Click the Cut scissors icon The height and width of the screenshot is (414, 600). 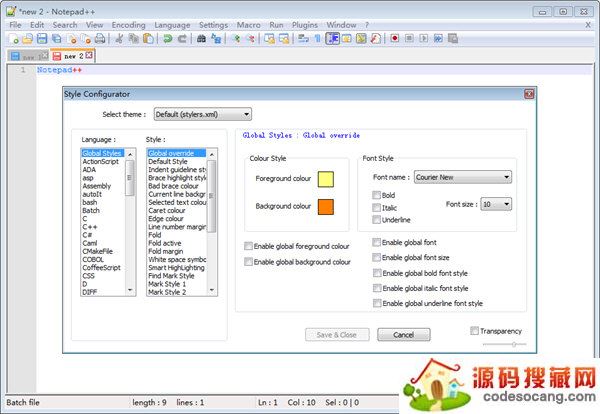(119, 39)
